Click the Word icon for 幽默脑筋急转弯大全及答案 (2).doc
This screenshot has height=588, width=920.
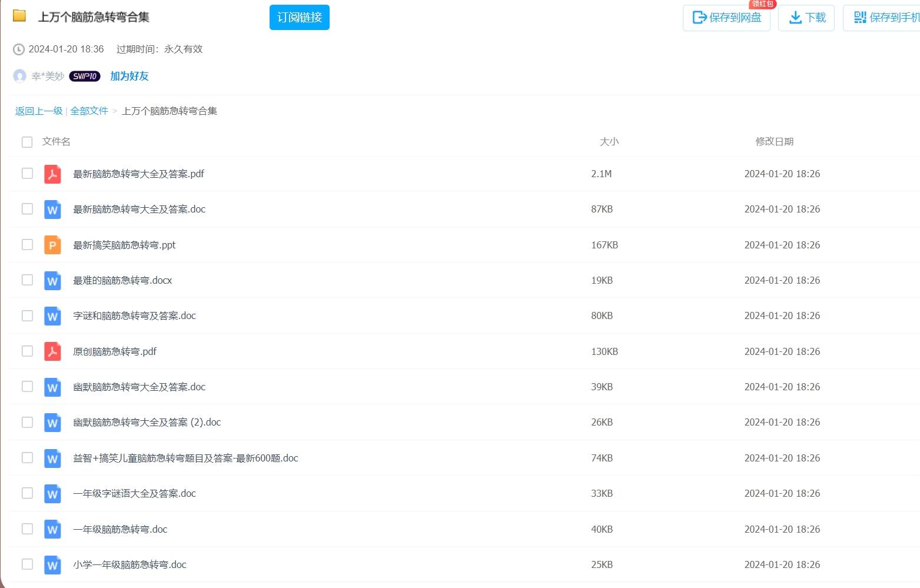(52, 423)
